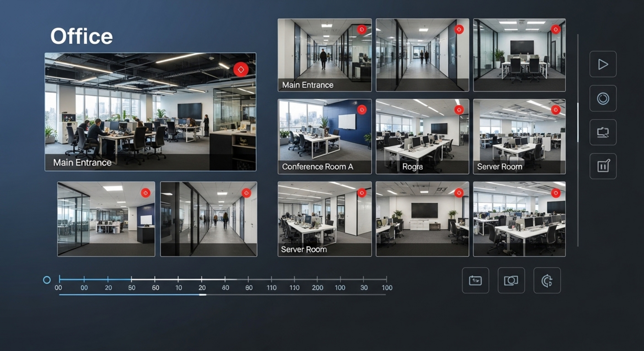Click the clip card icon at bottom
This screenshot has height=351, width=644.
pos(475,280)
